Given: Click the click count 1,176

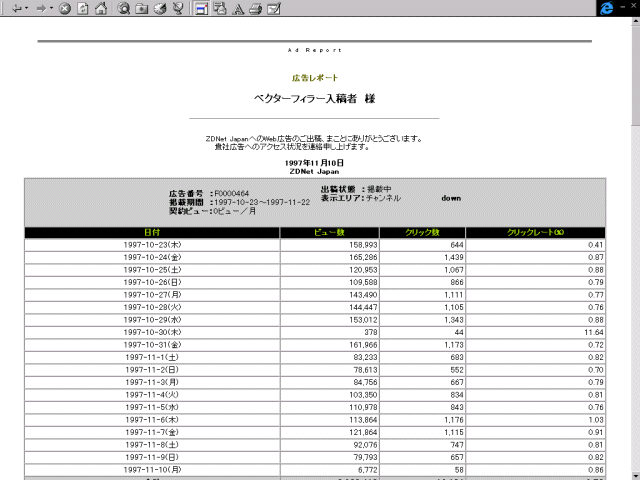Looking at the screenshot, I should [x=454, y=420].
